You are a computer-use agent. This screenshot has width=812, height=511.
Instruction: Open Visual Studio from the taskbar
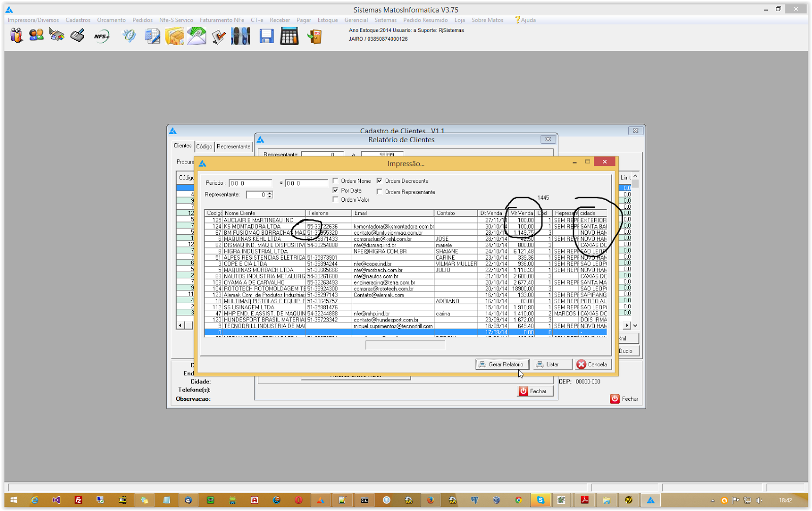(x=56, y=500)
